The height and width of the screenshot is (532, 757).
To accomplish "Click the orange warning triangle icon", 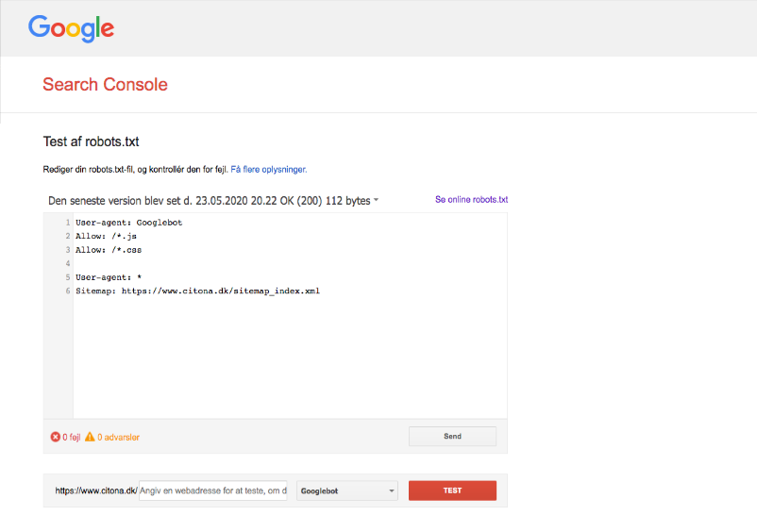I will click(x=90, y=437).
